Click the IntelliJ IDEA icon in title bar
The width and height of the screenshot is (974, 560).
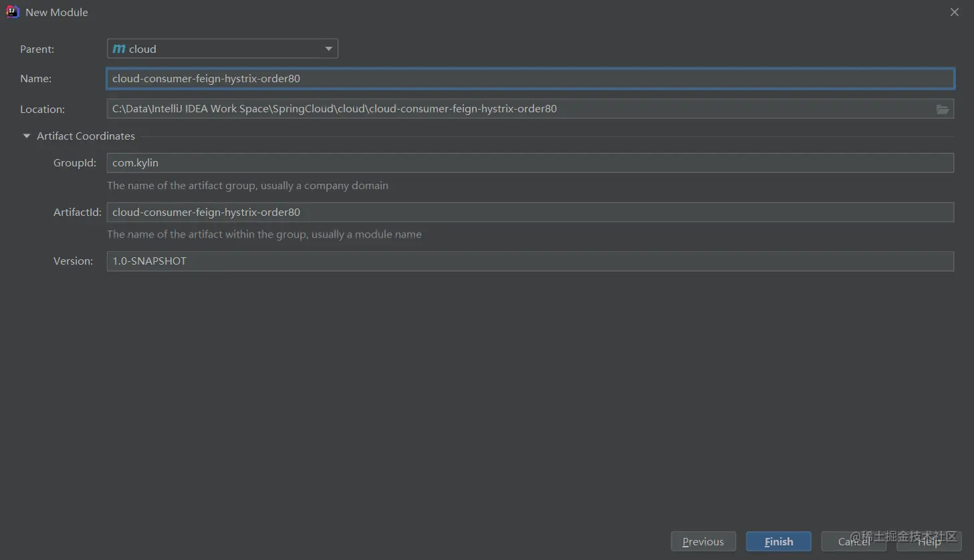point(12,12)
